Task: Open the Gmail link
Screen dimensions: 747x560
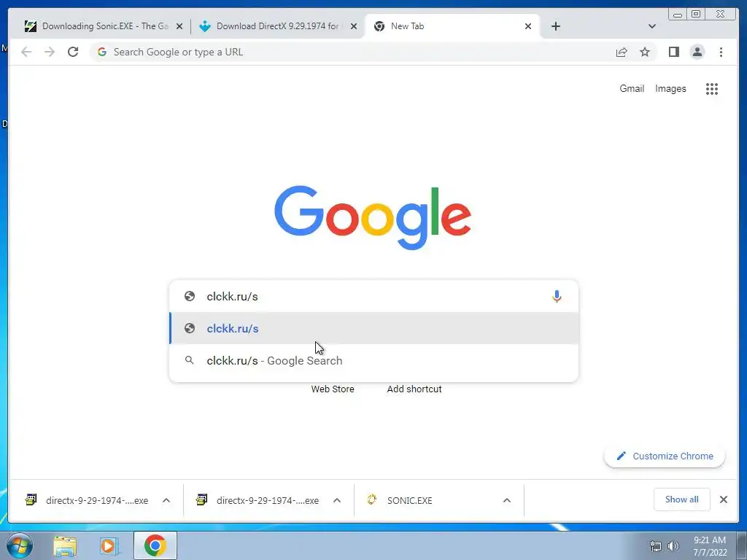Action: tap(632, 88)
